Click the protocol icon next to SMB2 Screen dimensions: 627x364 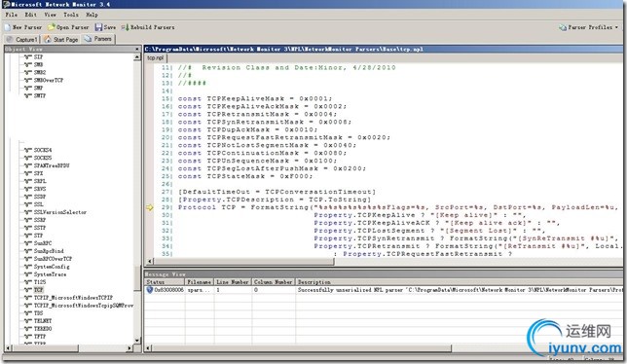coord(28,72)
